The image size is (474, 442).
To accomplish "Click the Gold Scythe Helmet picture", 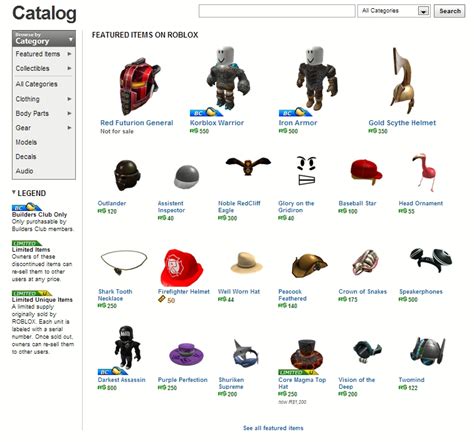I will tap(402, 80).
